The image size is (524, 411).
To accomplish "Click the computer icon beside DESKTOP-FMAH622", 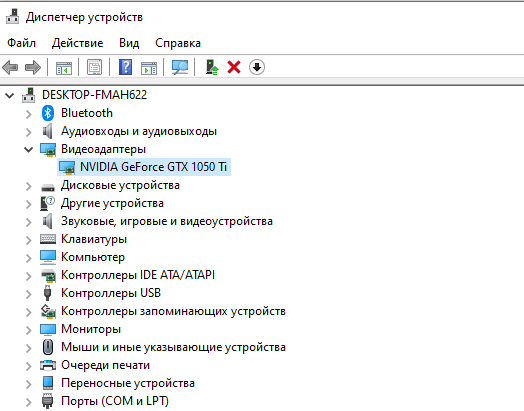I will pyautogui.click(x=28, y=95).
